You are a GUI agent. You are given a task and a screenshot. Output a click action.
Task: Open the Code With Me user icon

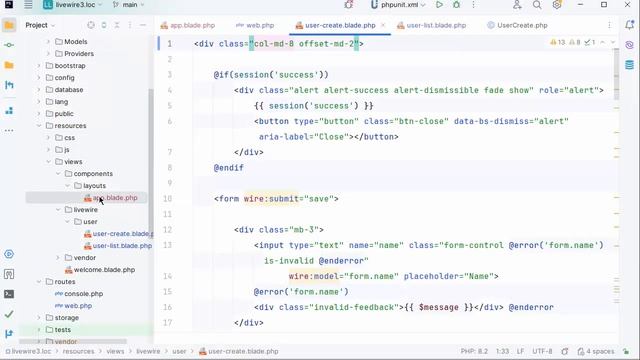coord(517,5)
